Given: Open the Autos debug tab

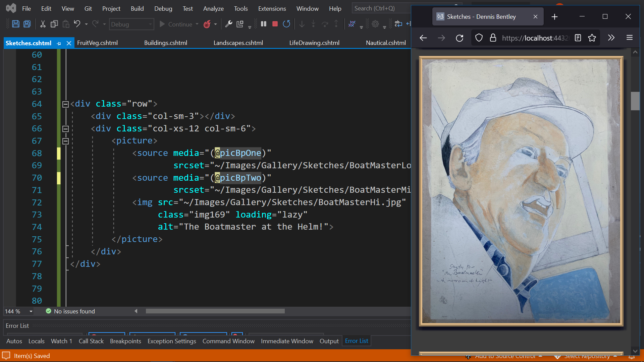Looking at the screenshot, I should click(x=14, y=341).
